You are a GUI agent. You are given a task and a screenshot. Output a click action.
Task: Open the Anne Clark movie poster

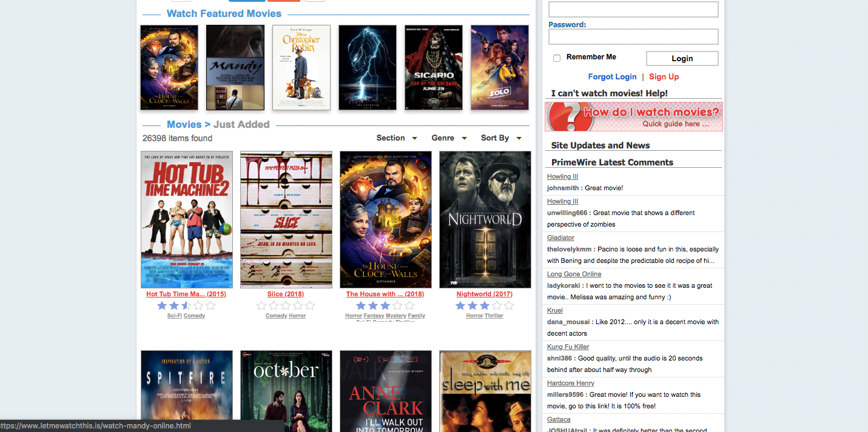[x=386, y=391]
